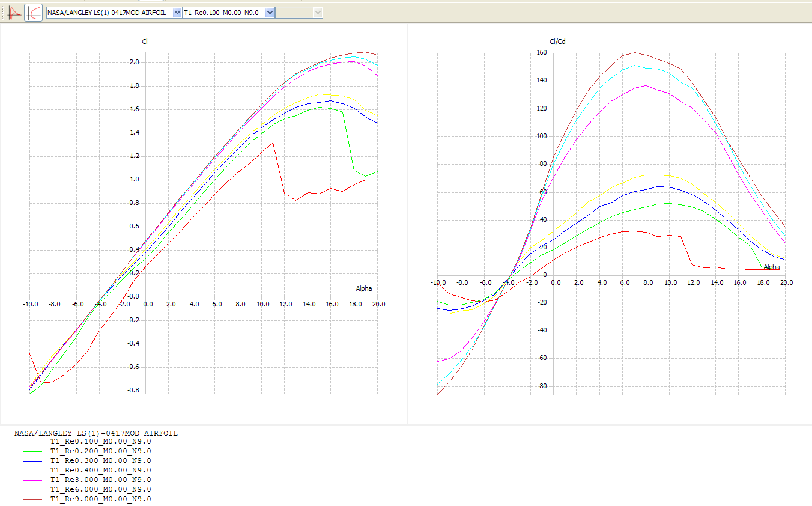Click the toolbar drag handle grip
This screenshot has height=506, width=812.
point(4,13)
